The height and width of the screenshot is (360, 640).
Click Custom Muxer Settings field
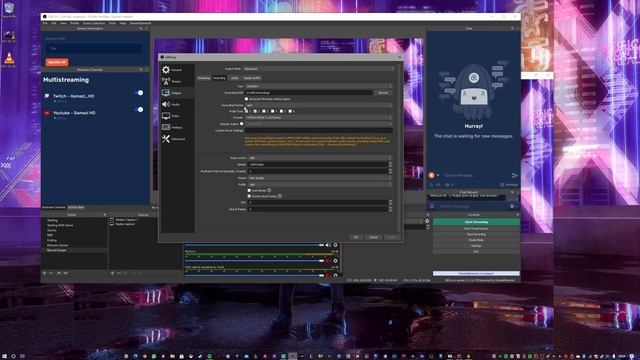pos(318,131)
